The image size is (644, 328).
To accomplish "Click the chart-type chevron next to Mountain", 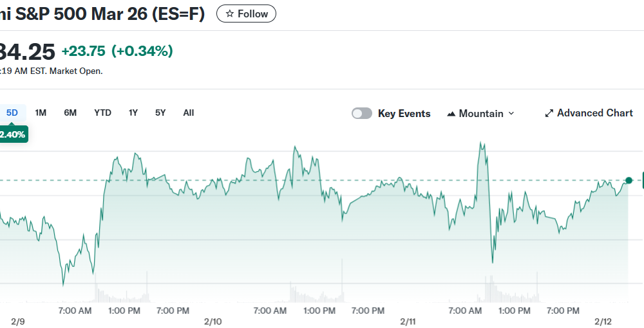I will pyautogui.click(x=511, y=113).
